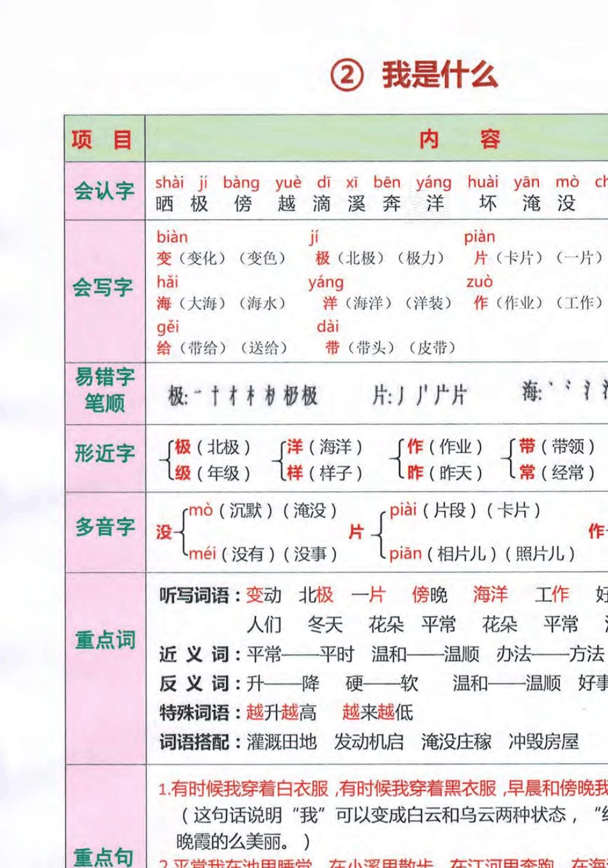Click the word '(海水)'
Viewport: 608px width, 868px height.
[262, 303]
